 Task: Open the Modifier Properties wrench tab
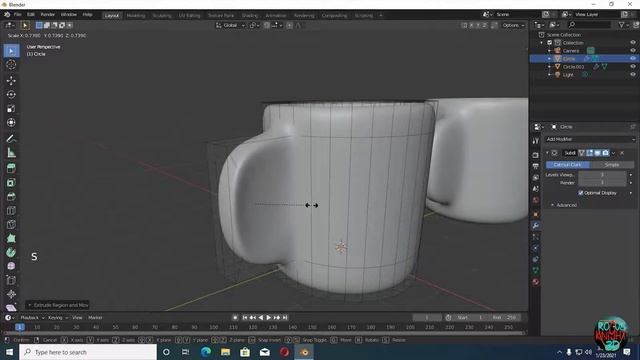click(x=536, y=226)
